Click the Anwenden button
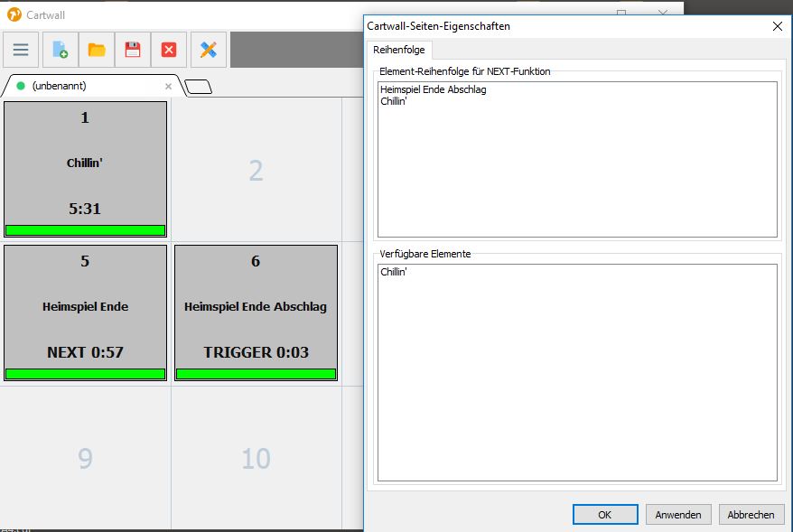793x532 pixels. click(677, 515)
